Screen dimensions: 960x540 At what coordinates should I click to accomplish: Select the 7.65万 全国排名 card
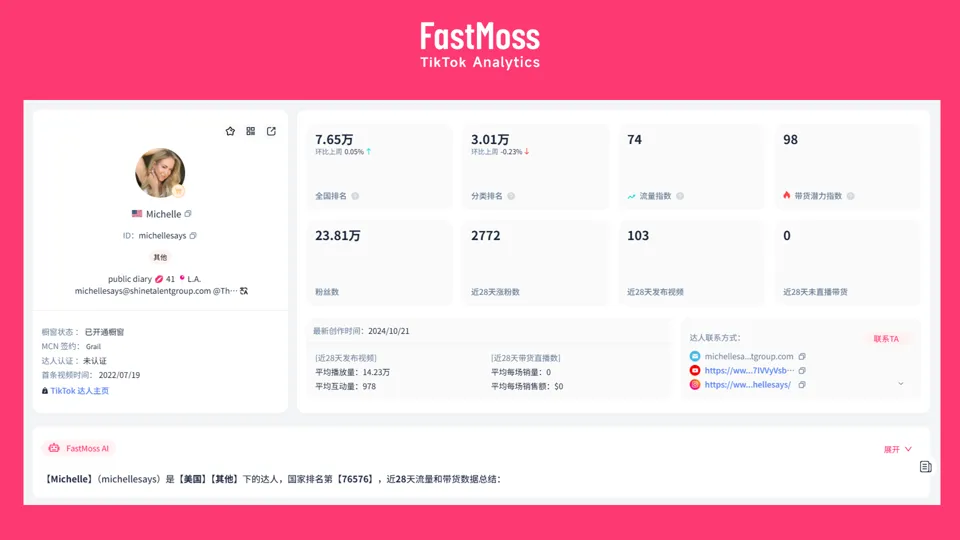tap(380, 167)
